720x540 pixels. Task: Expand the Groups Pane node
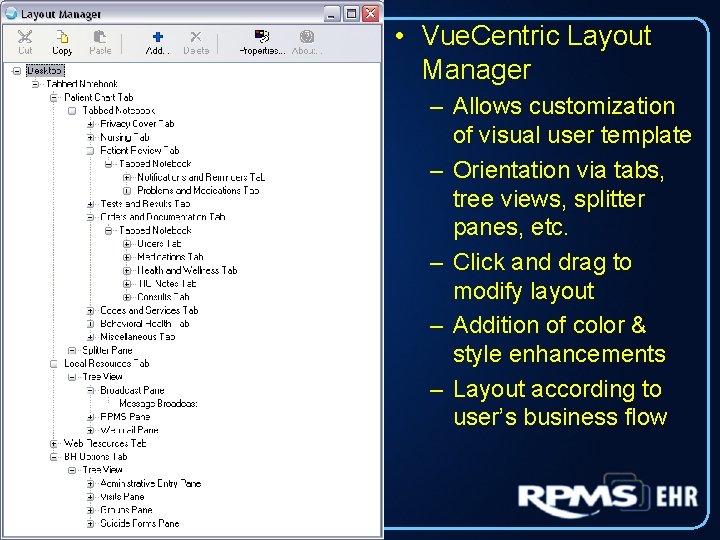tap(90, 510)
